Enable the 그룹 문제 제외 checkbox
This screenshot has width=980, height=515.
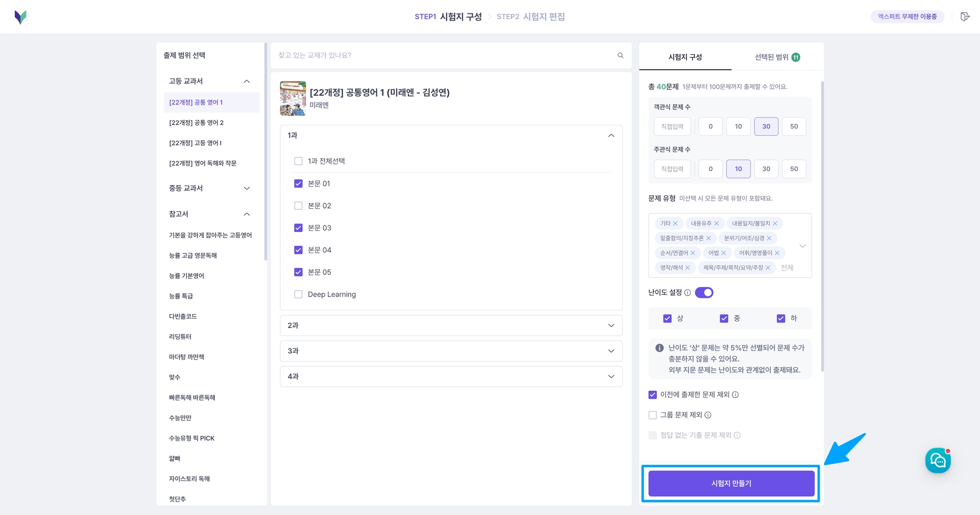653,415
